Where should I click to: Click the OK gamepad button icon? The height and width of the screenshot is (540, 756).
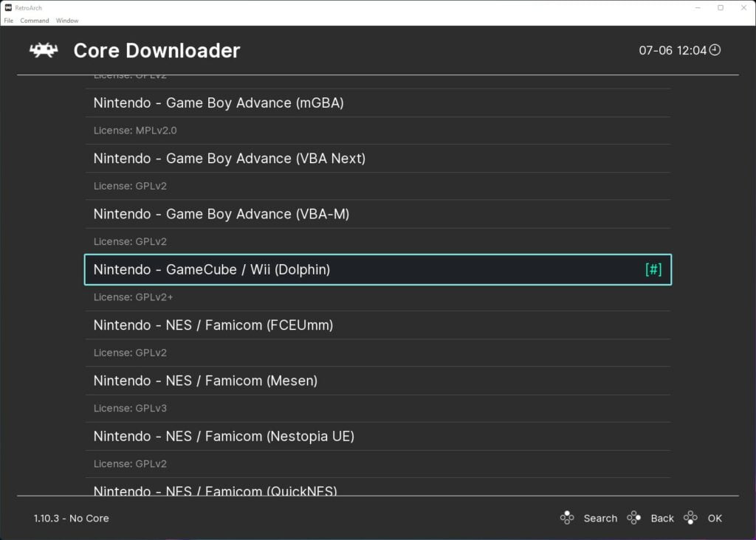point(690,518)
